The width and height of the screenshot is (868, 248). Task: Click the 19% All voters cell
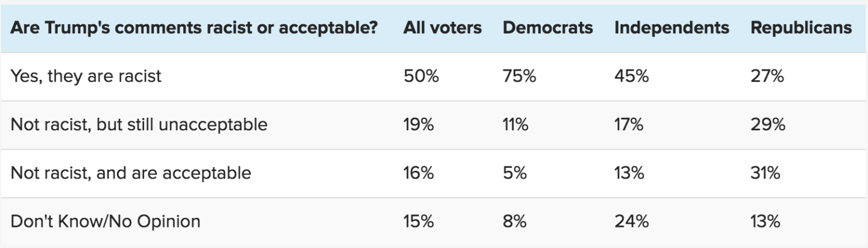pyautogui.click(x=419, y=125)
